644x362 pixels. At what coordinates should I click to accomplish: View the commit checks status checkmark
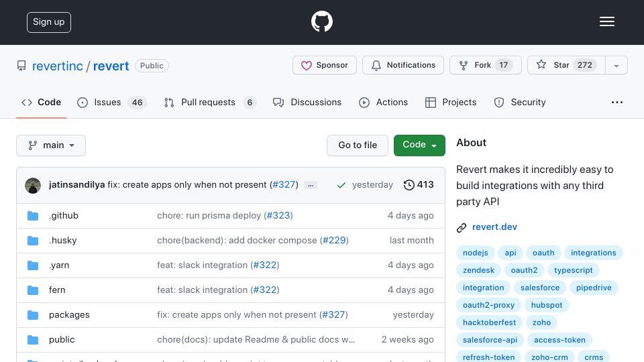click(341, 185)
